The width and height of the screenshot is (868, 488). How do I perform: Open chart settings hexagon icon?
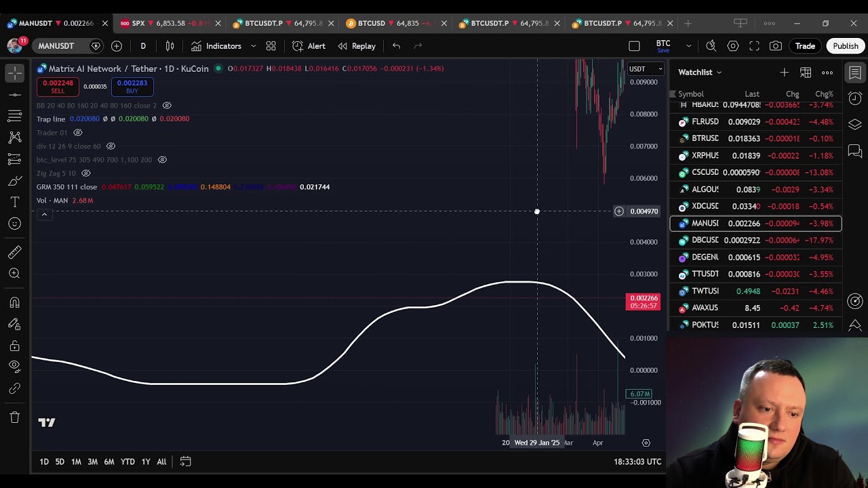(x=733, y=46)
